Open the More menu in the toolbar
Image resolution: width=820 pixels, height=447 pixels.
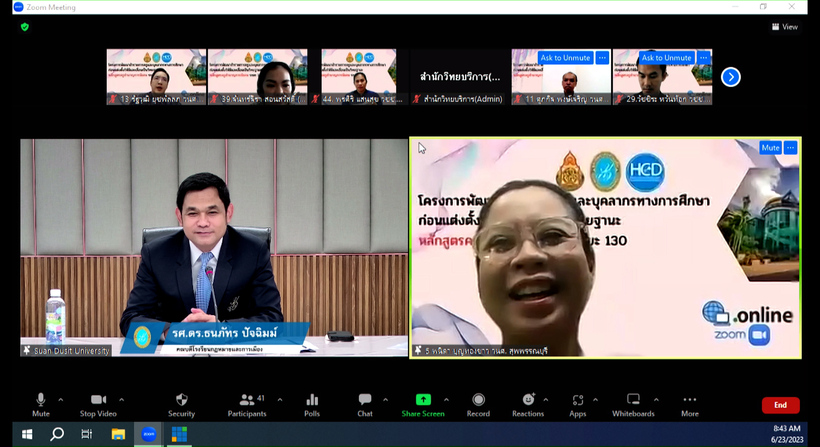point(690,404)
